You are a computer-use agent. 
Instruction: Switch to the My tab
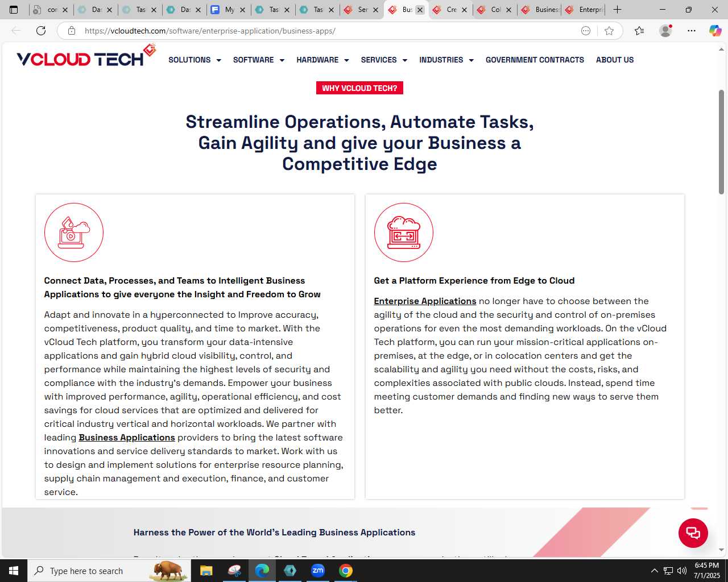(229, 10)
